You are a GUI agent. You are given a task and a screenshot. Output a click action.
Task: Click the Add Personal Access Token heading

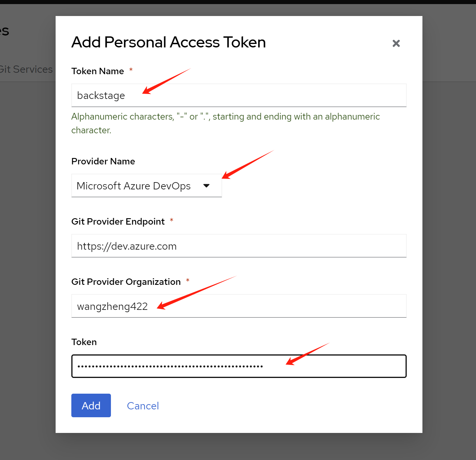pyautogui.click(x=169, y=42)
